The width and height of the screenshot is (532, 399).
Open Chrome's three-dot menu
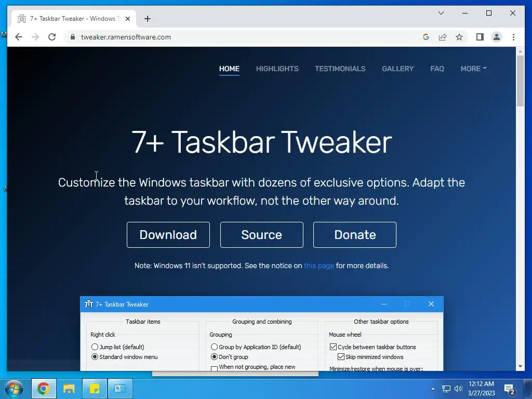point(513,37)
